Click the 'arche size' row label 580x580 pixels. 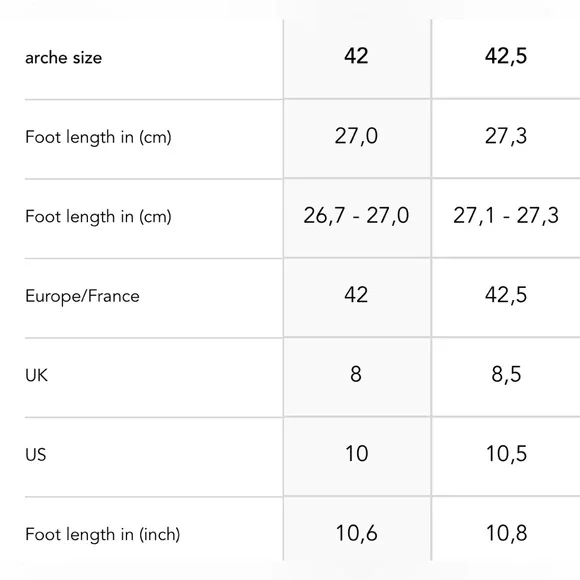click(x=63, y=58)
